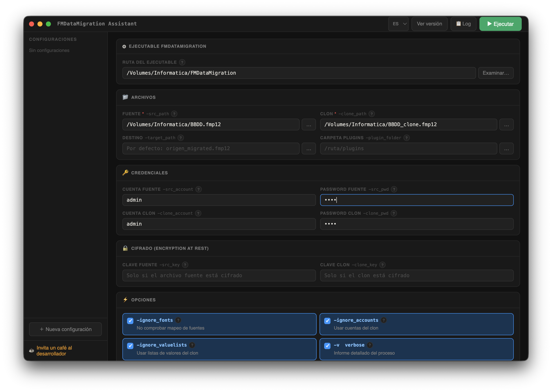
Task: Click help icon for -src_key
Action: point(185,265)
